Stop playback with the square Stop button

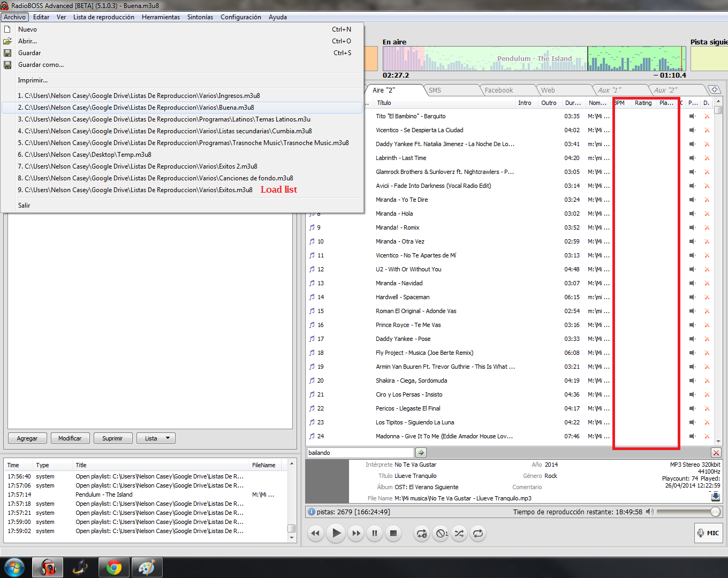tap(393, 533)
